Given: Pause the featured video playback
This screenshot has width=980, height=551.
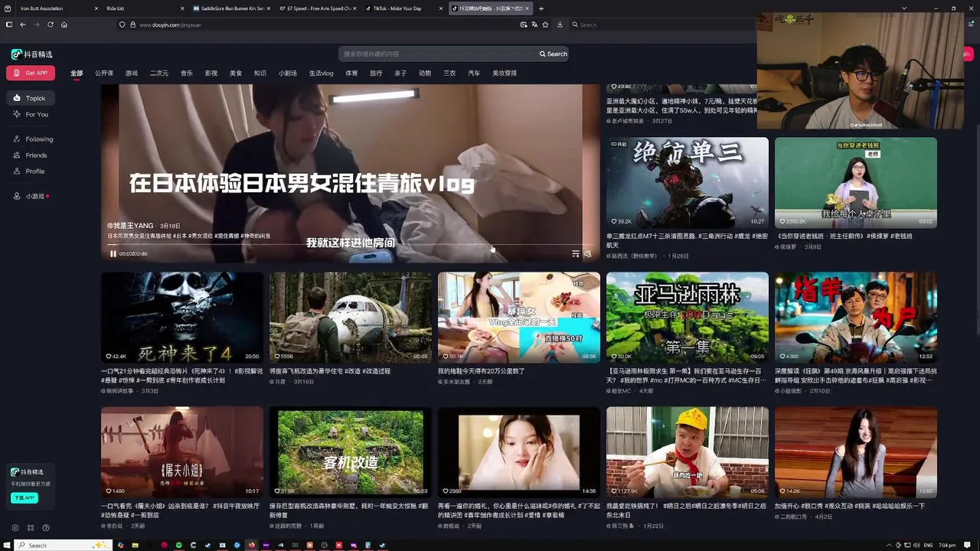Looking at the screenshot, I should pyautogui.click(x=113, y=253).
